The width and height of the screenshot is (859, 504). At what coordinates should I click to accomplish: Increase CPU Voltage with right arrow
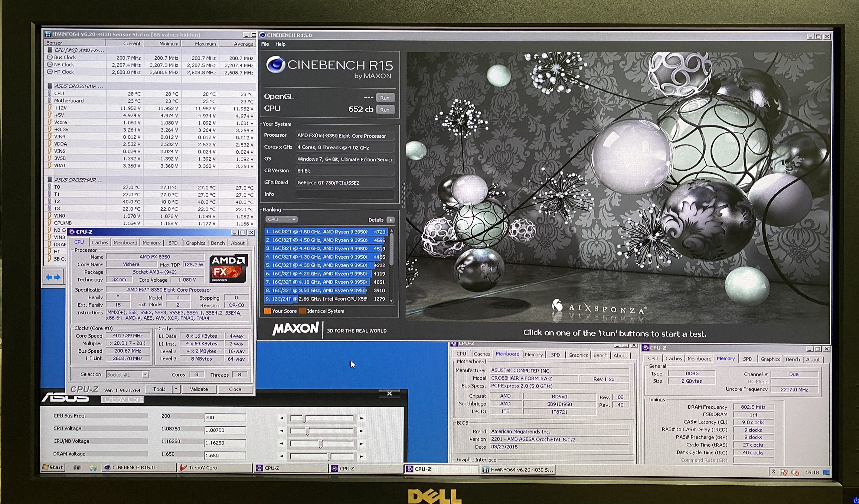tap(362, 431)
